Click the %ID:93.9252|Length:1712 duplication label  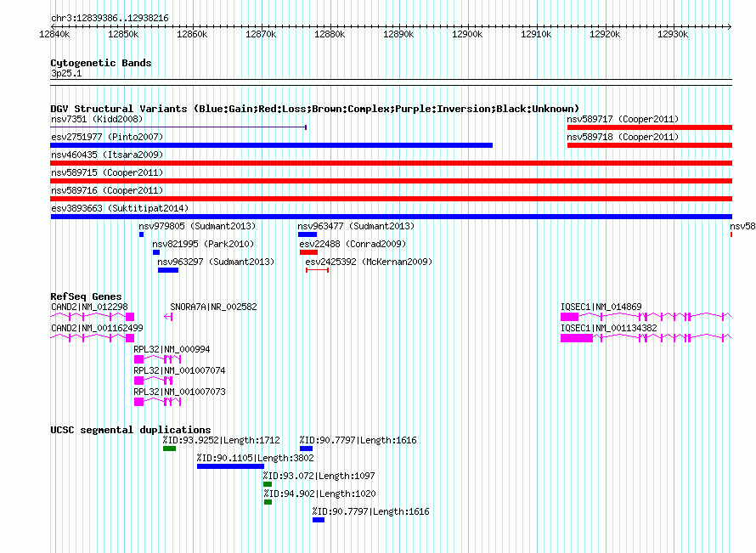point(222,440)
